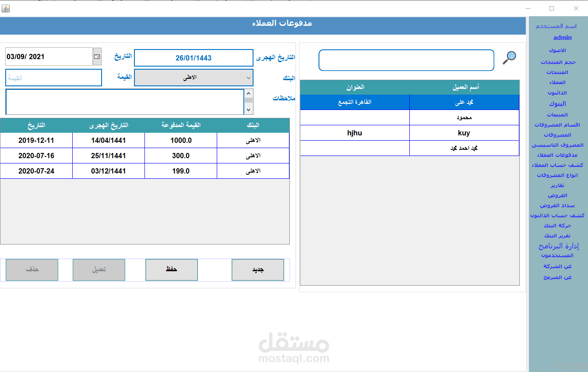Expand the Gregorian date field selector
The height and width of the screenshot is (372, 588).
[x=97, y=56]
